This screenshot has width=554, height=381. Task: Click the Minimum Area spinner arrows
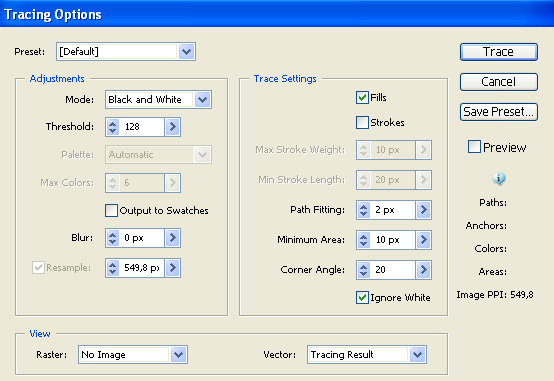pos(363,240)
